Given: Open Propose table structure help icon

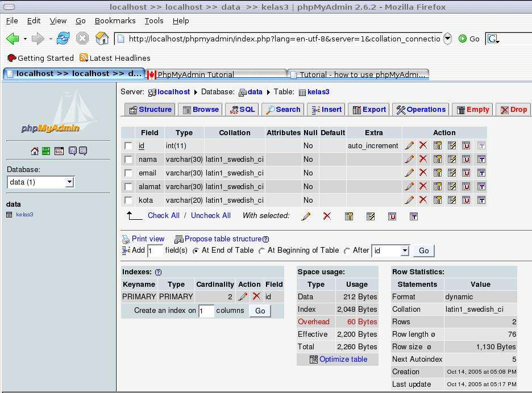Looking at the screenshot, I should 265,239.
